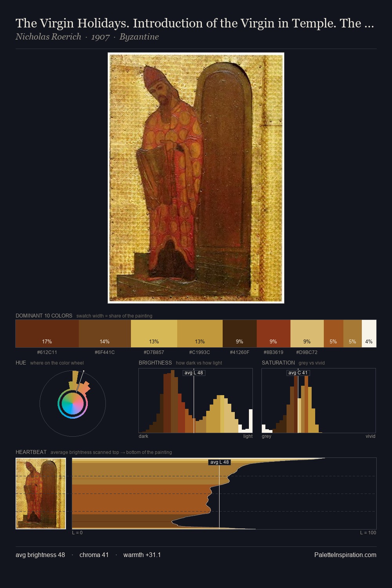Click the 'grey' axis label

[x=267, y=436]
